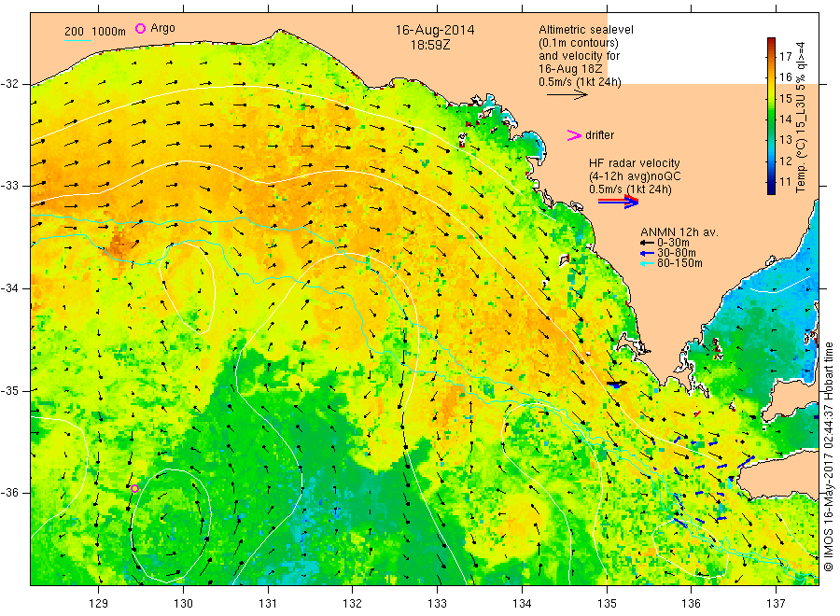Screen dimensions: 840x616
Task: Click the 'Altimetric sealevel' legend text
Action: coord(586,30)
